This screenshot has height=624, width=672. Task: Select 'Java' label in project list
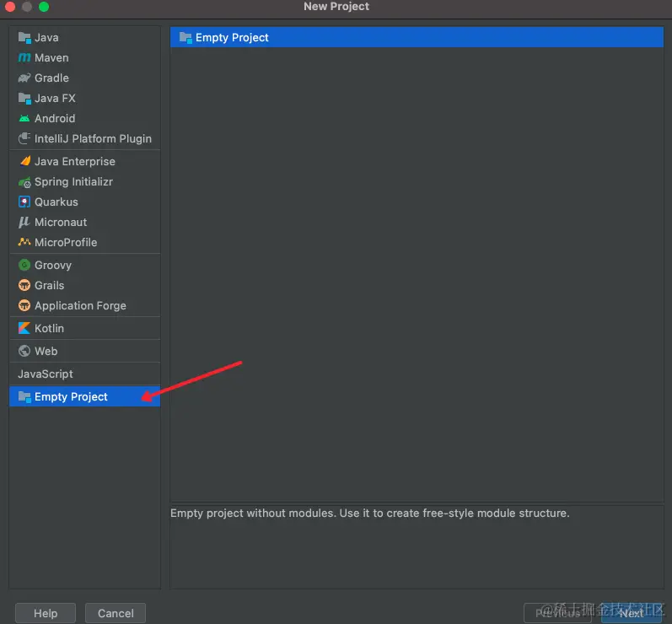(46, 38)
